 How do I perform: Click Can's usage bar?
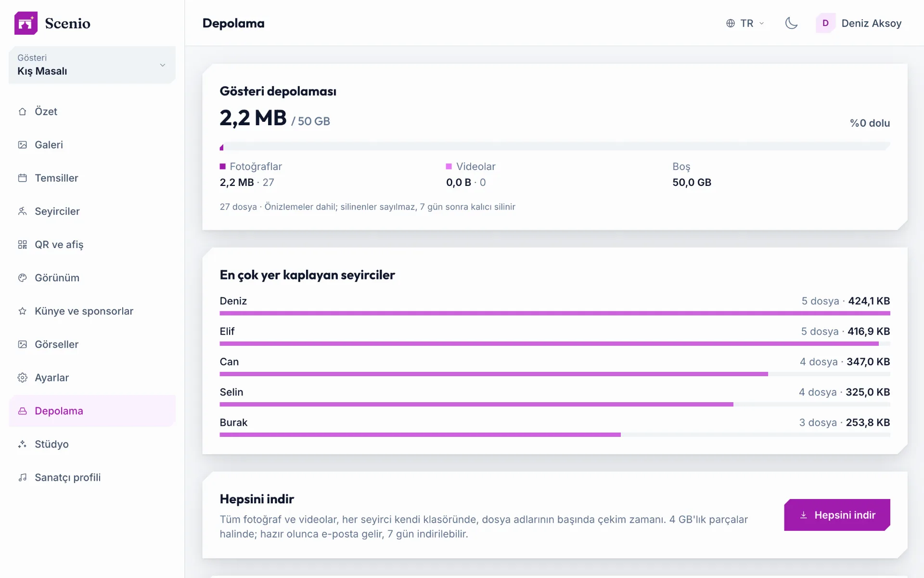click(x=555, y=374)
